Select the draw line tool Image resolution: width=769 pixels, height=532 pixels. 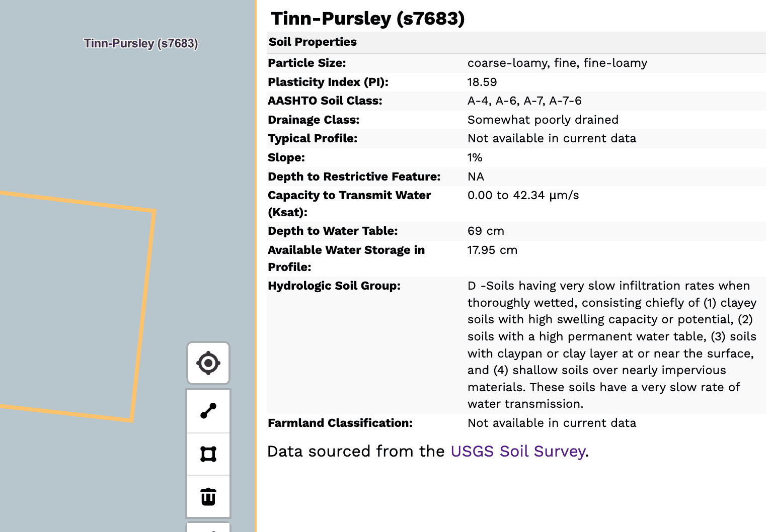click(x=208, y=411)
